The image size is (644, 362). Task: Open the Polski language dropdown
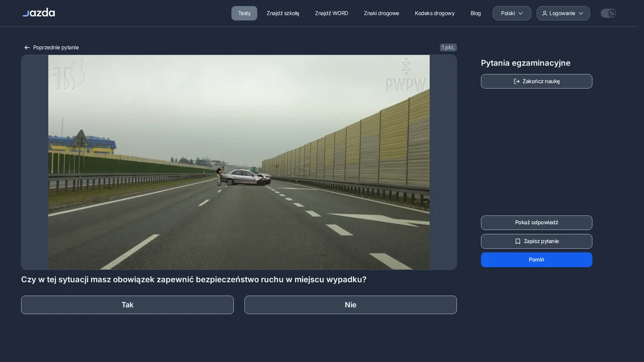pyautogui.click(x=512, y=13)
